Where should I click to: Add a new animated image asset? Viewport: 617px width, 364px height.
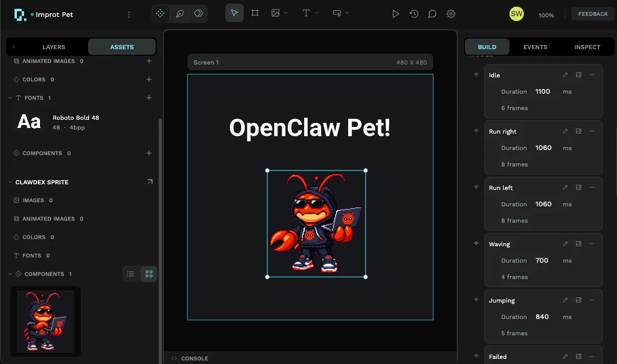(149, 61)
